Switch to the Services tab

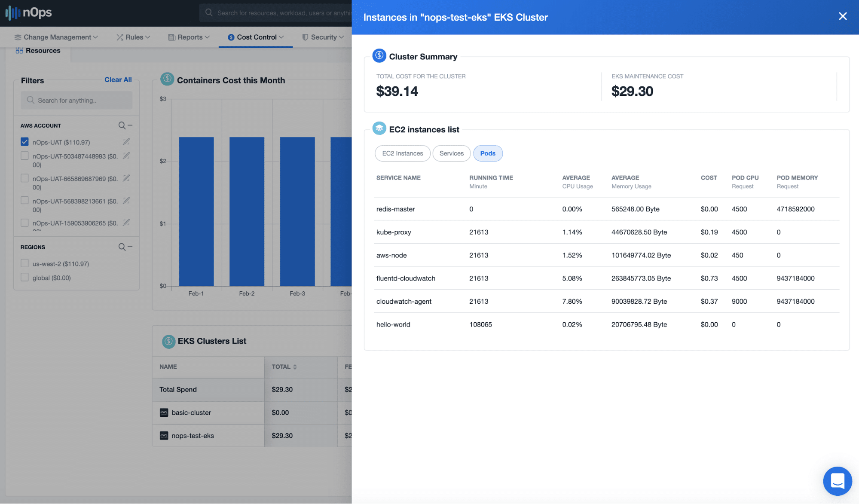(452, 153)
